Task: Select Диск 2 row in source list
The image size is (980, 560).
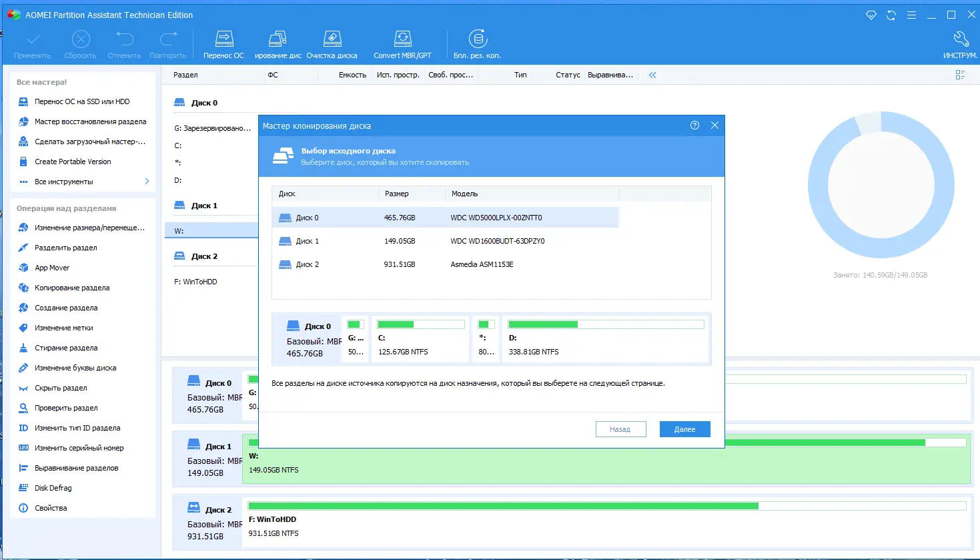Action: [x=446, y=264]
